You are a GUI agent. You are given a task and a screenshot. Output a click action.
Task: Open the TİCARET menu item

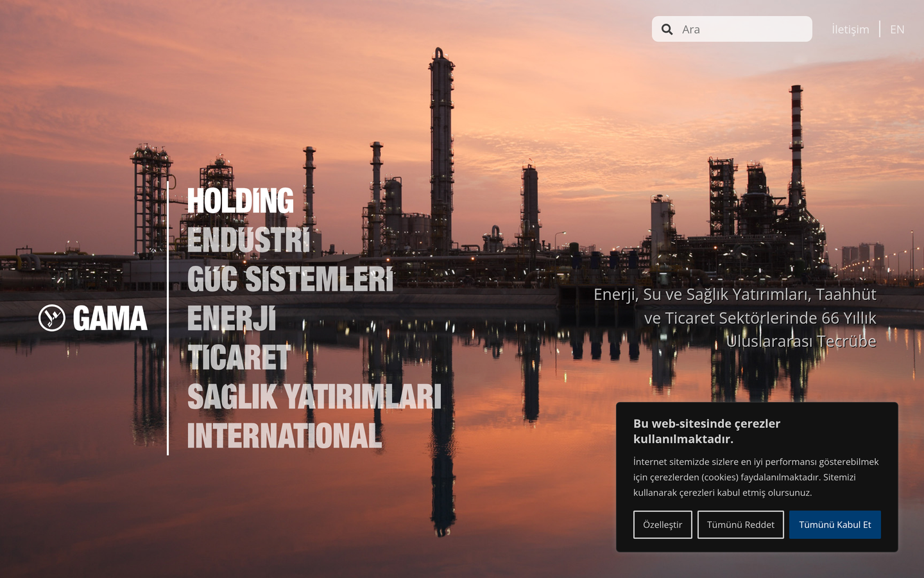[238, 358]
